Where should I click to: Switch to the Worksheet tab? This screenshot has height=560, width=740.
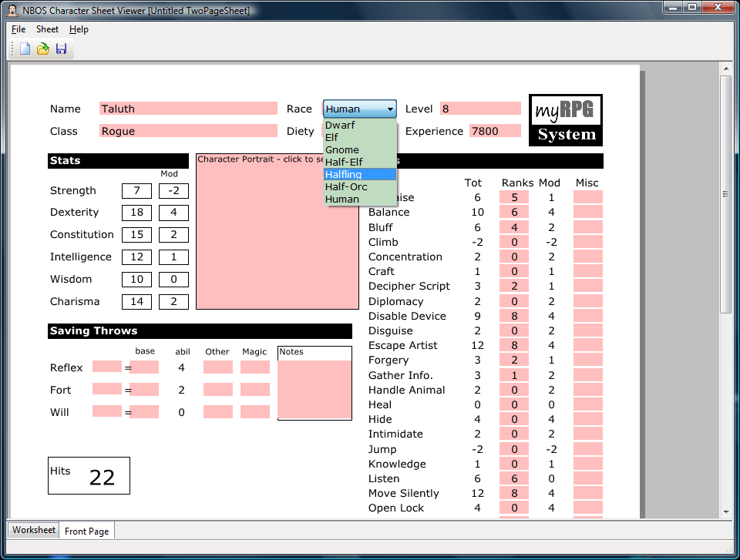[x=32, y=530]
